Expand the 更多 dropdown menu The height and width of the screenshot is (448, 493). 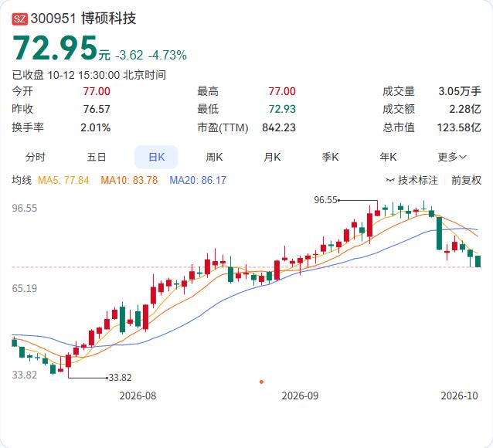click(452, 157)
